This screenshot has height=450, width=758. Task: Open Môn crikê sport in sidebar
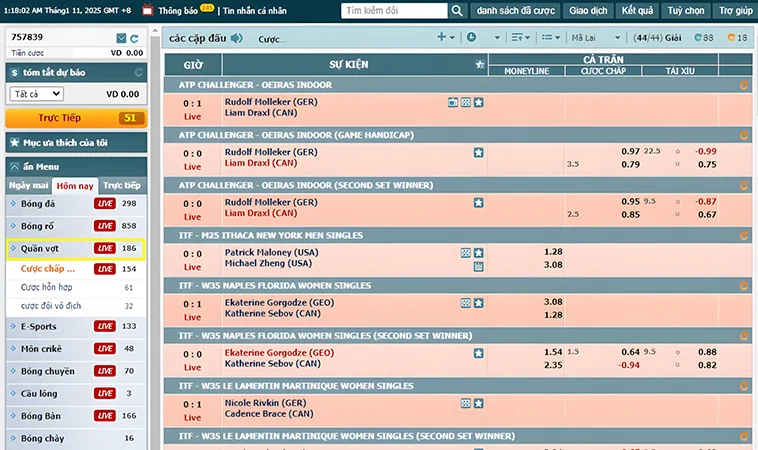76,348
